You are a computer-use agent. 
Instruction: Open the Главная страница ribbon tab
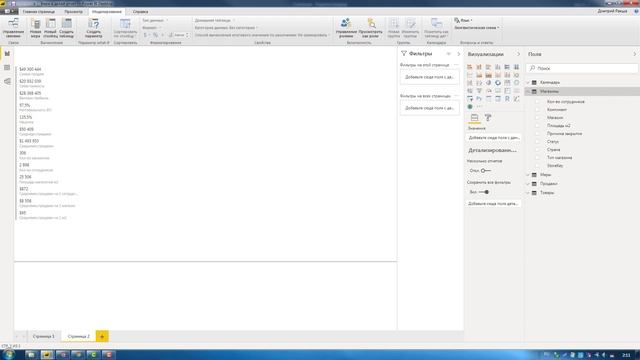point(38,11)
